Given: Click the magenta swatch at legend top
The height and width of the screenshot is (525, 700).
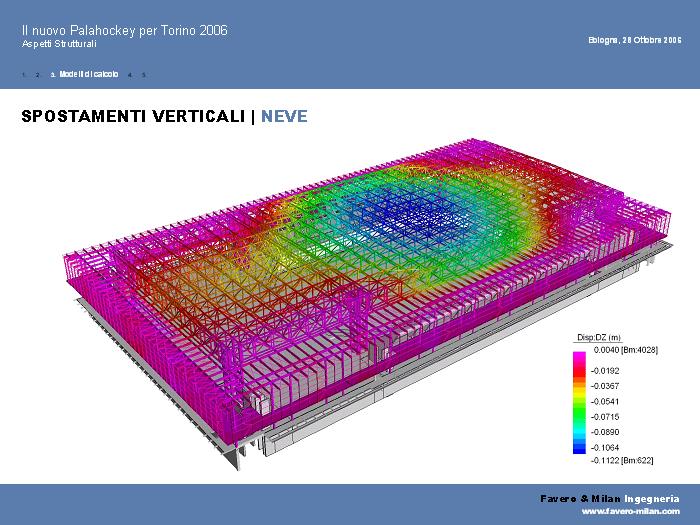Looking at the screenshot, I should (579, 357).
